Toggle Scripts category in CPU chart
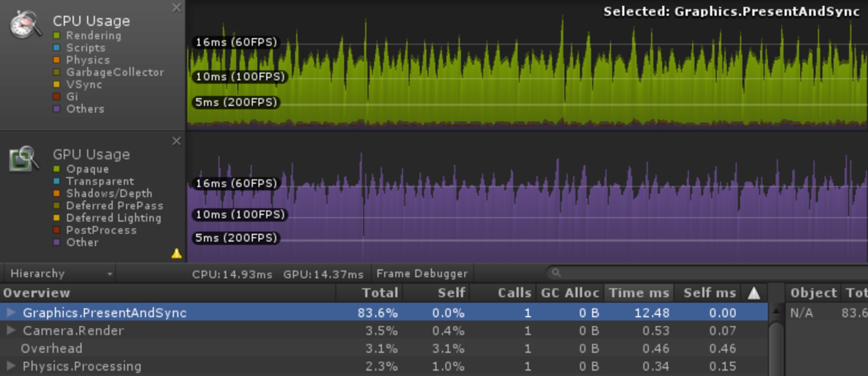 [x=57, y=48]
